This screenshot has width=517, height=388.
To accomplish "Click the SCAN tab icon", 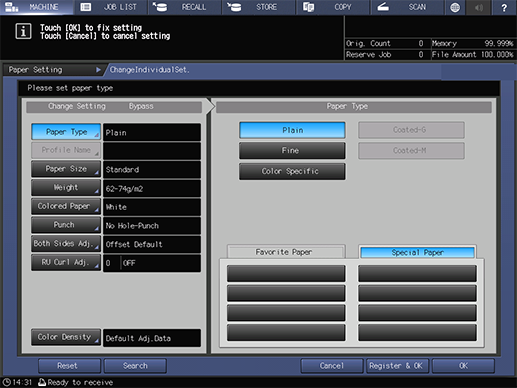I will (383, 7).
